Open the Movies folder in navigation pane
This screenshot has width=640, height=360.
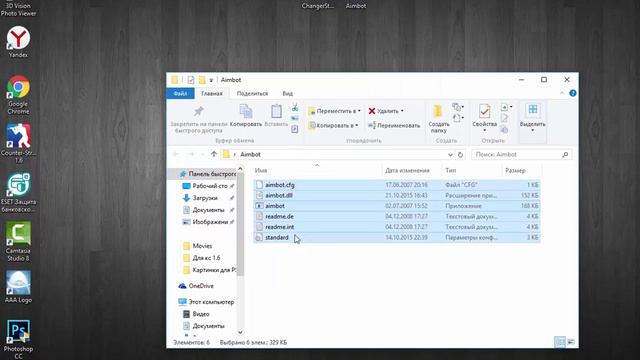[202, 246]
